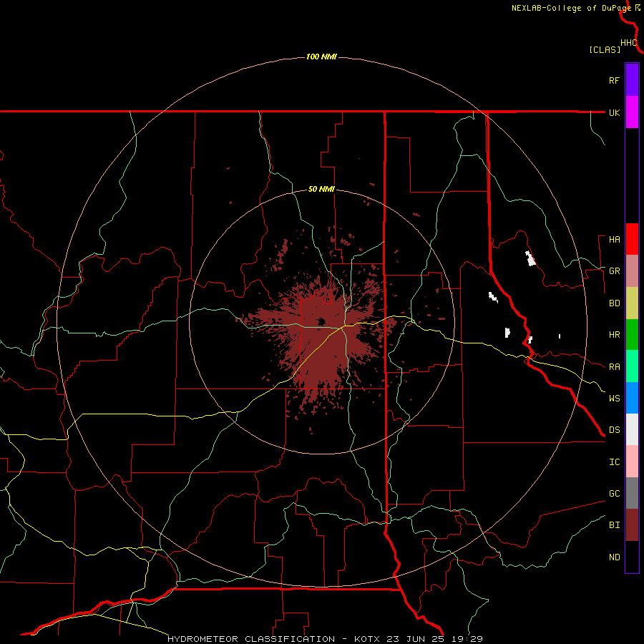Viewport: 644px width, 644px height.
Task: Click the RF legend label
Action: tap(614, 80)
